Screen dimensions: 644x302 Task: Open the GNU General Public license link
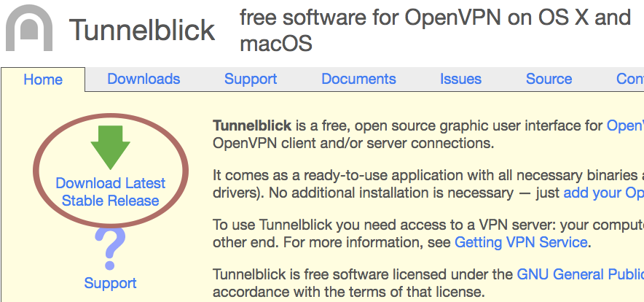[580, 274]
